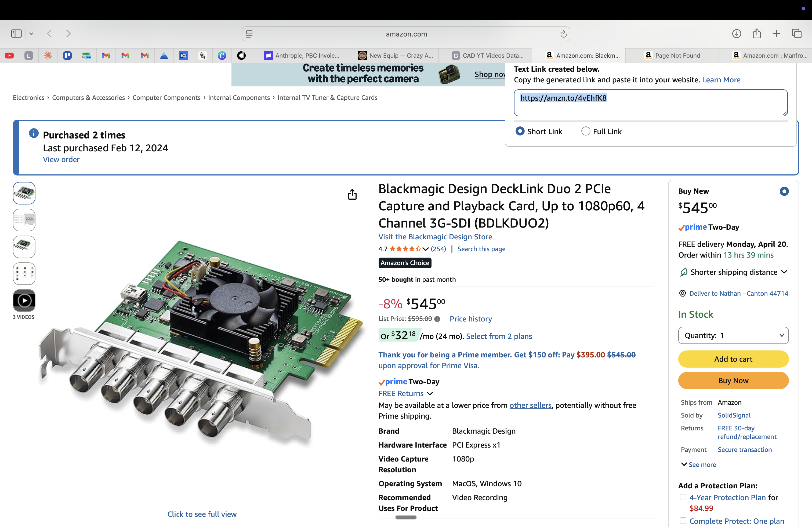The height and width of the screenshot is (527, 812).
Task: Select the Full Link radio button
Action: 586,131
